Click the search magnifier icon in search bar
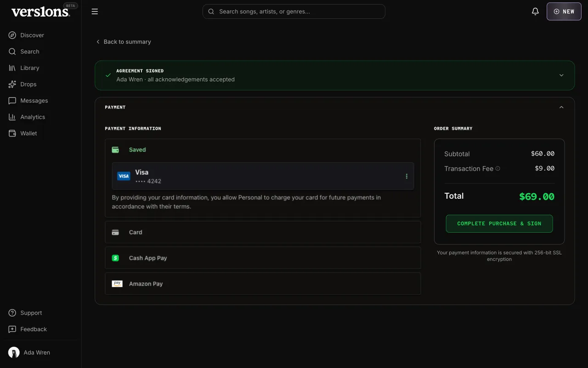The height and width of the screenshot is (368, 588). coord(211,11)
